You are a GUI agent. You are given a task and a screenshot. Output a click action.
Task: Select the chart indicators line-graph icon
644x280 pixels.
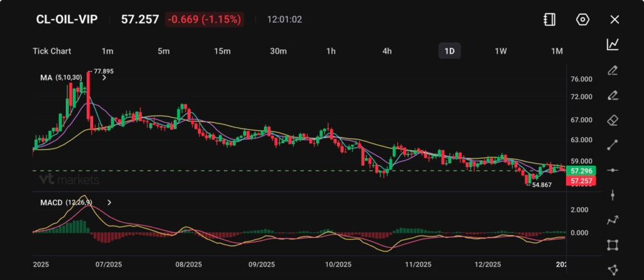[613, 45]
